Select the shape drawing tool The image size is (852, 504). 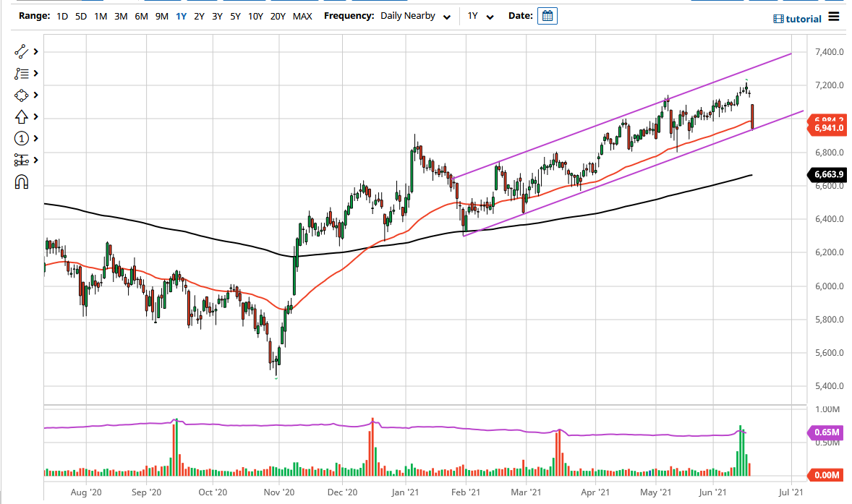click(20, 95)
